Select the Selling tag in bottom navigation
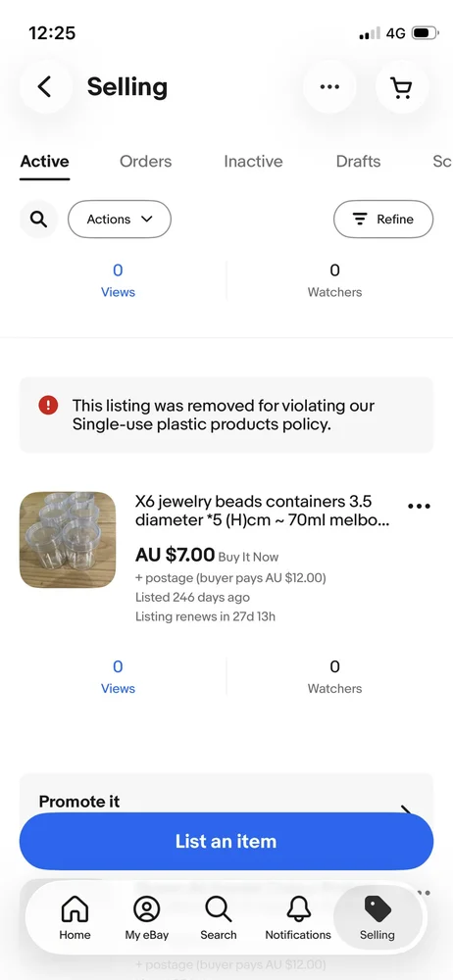Screen dimensions: 453x980 377,917
